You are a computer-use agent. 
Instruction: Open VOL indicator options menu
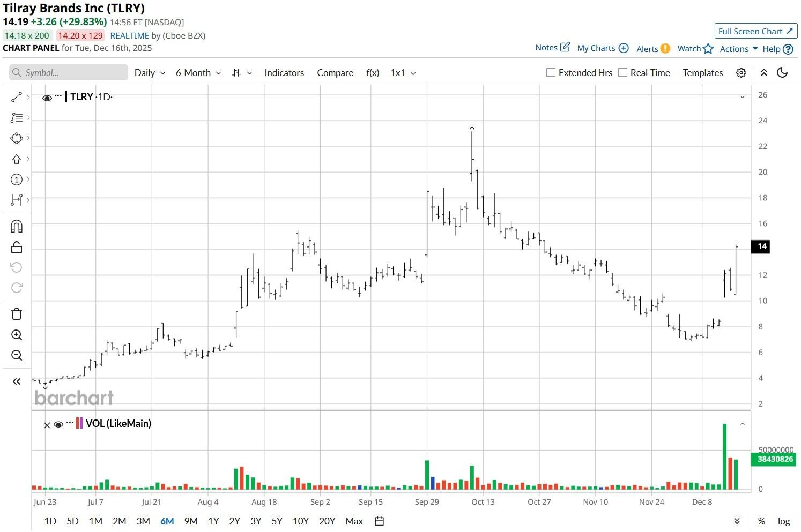70,423
